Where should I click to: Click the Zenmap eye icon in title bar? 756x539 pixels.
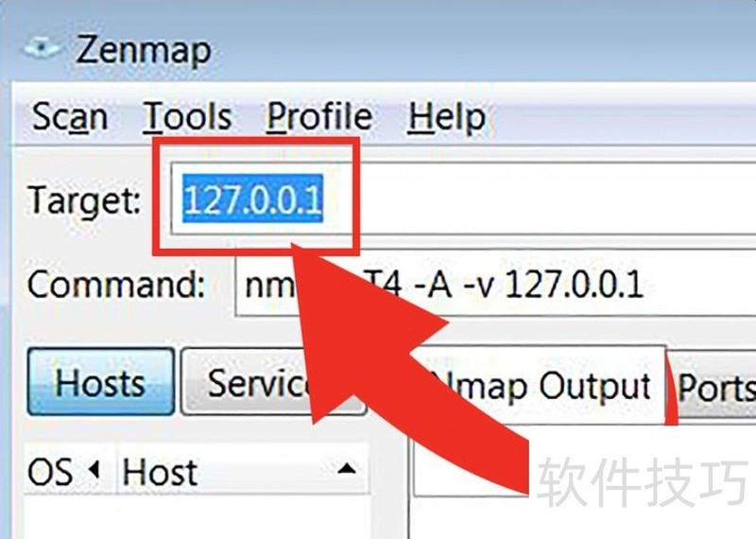43,48
